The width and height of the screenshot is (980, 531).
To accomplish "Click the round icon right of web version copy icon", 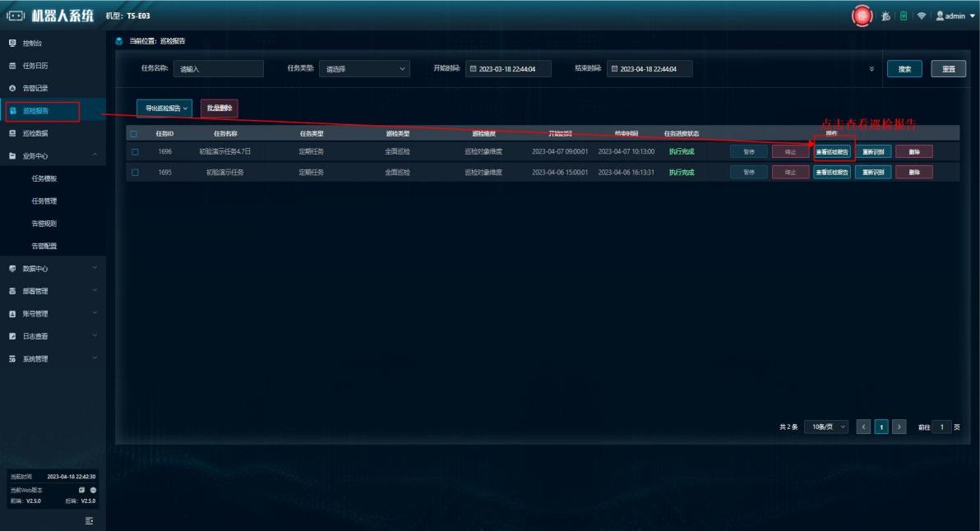I will click(x=93, y=491).
